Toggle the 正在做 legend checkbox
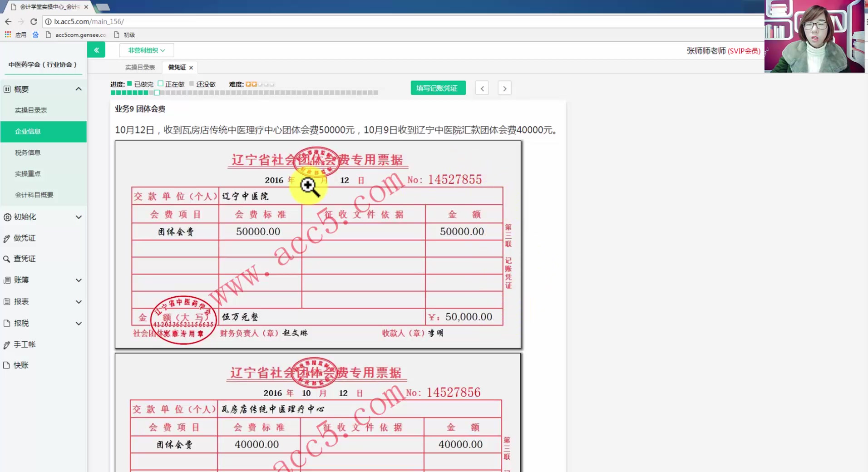The height and width of the screenshot is (472, 868). (x=161, y=84)
